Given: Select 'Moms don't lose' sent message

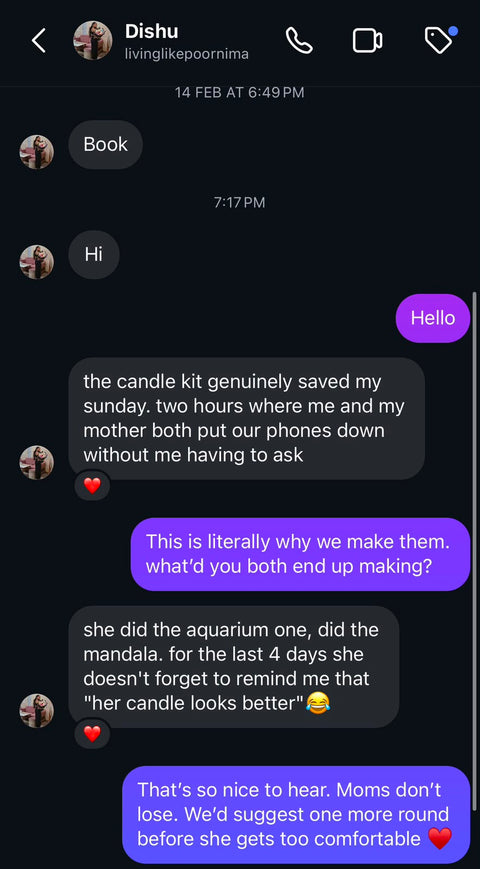Looking at the screenshot, I should (x=296, y=814).
